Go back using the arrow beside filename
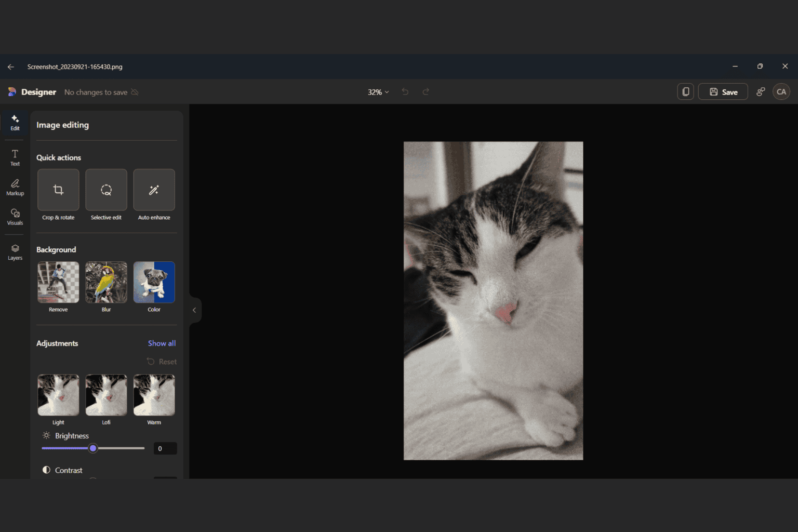This screenshot has width=798, height=532. click(x=10, y=66)
